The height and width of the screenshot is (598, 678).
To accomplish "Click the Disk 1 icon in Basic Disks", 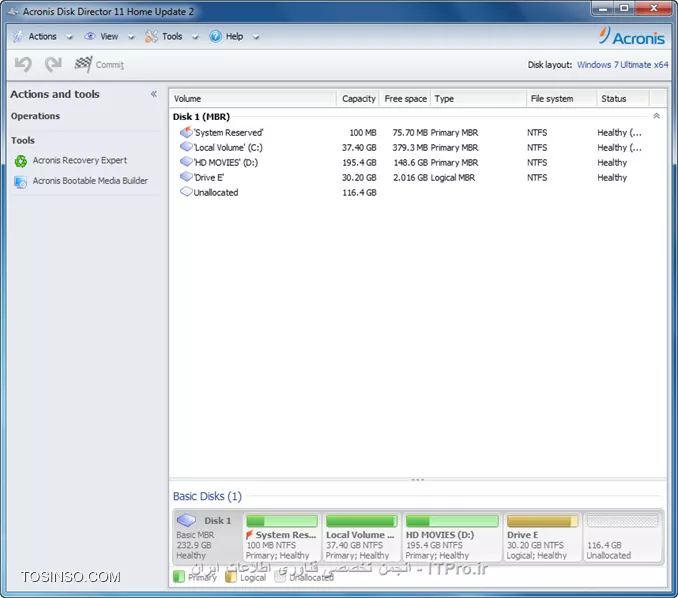I will [186, 520].
